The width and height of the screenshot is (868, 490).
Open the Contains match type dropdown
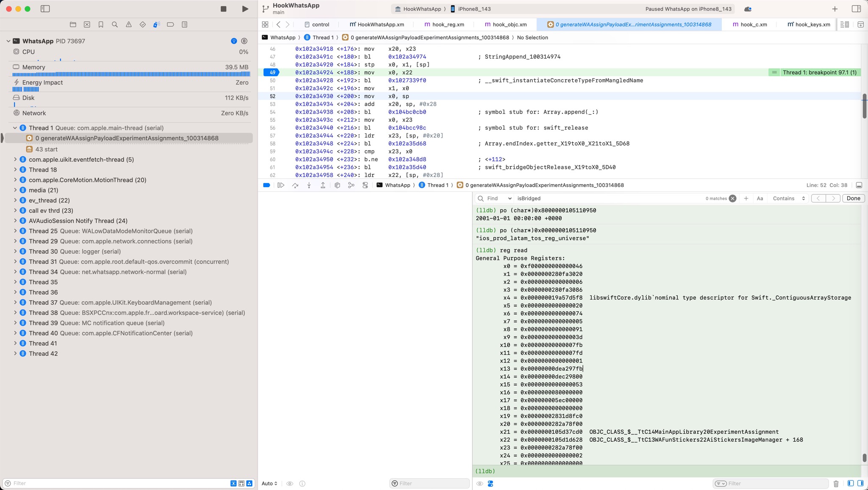point(788,198)
